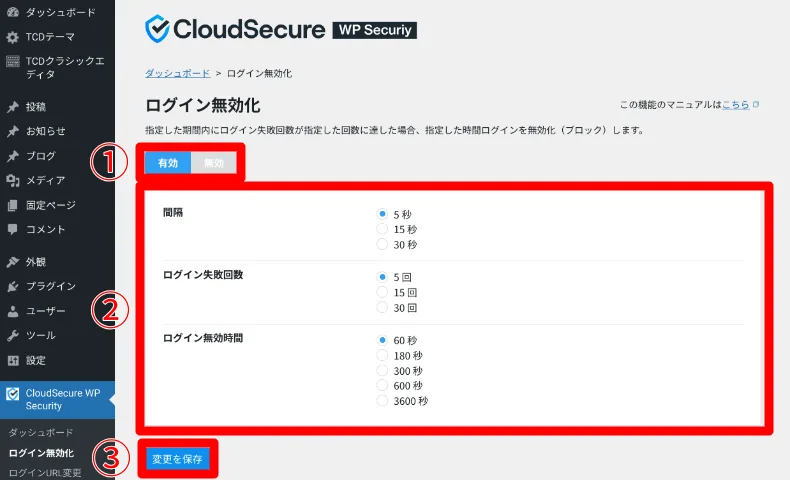Image resolution: width=790 pixels, height=480 pixels.
Task: Click the プラグイン plug icon
Action: 13,287
